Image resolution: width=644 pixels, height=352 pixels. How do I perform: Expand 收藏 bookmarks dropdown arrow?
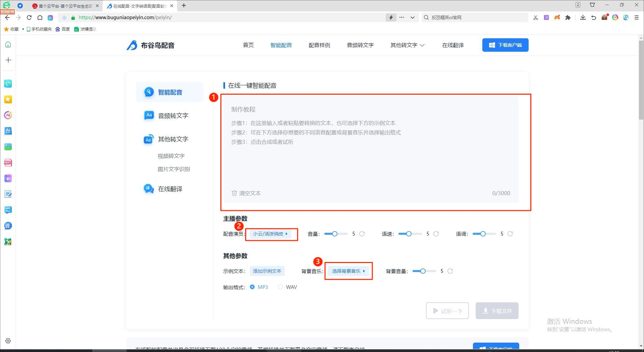[23, 29]
